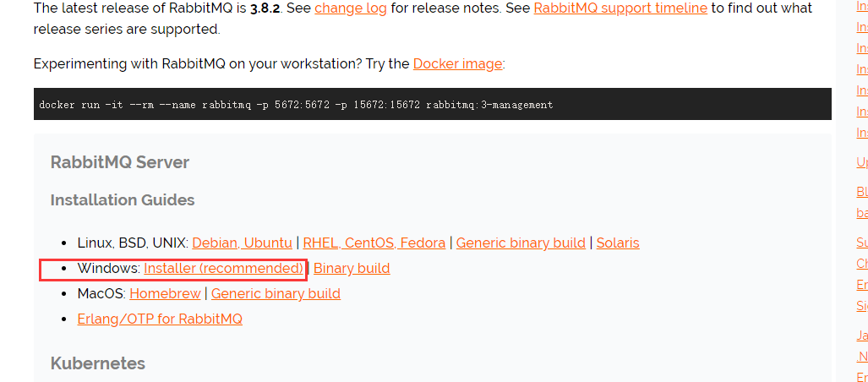The width and height of the screenshot is (868, 382).
Task: Click the truncated "Sig" sidebar link
Action: click(x=862, y=306)
